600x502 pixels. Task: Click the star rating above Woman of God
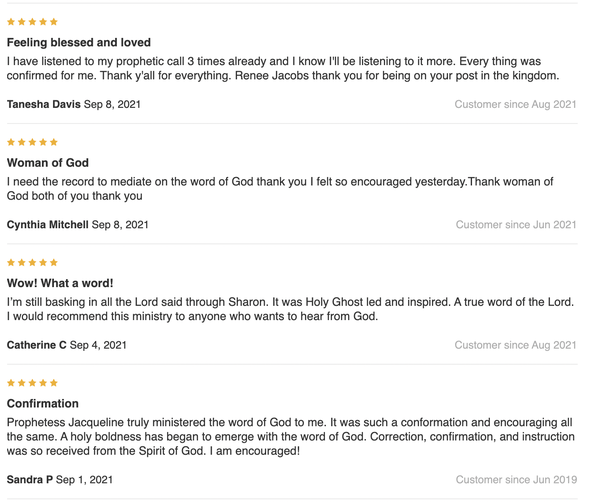click(33, 142)
